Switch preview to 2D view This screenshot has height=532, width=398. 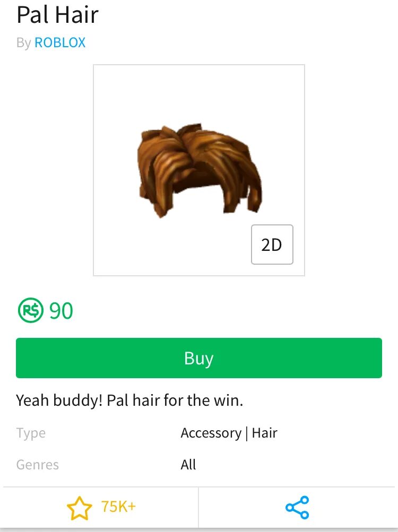click(272, 245)
